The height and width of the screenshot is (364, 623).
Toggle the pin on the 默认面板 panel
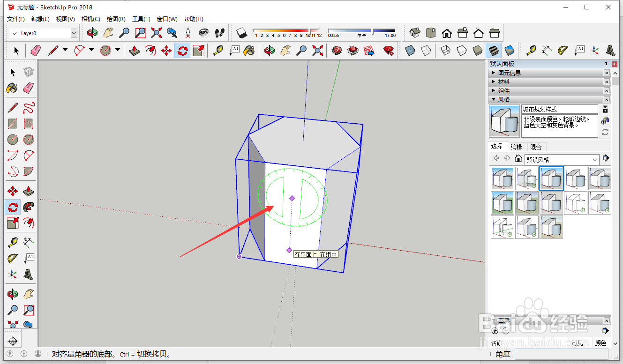point(606,64)
